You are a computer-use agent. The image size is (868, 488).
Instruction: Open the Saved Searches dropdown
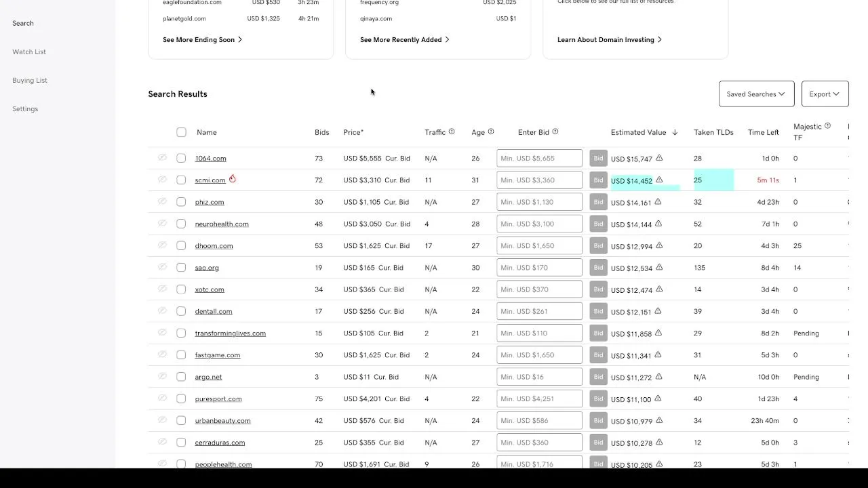pyautogui.click(x=756, y=94)
